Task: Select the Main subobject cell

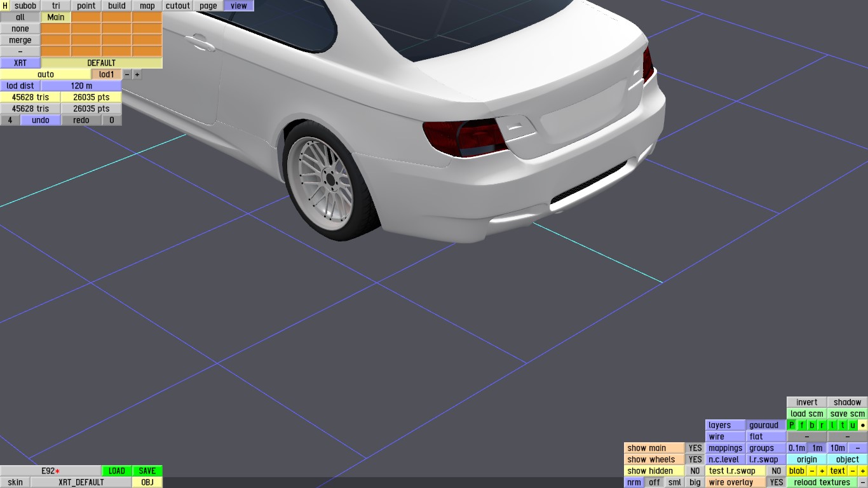Action: pos(56,17)
